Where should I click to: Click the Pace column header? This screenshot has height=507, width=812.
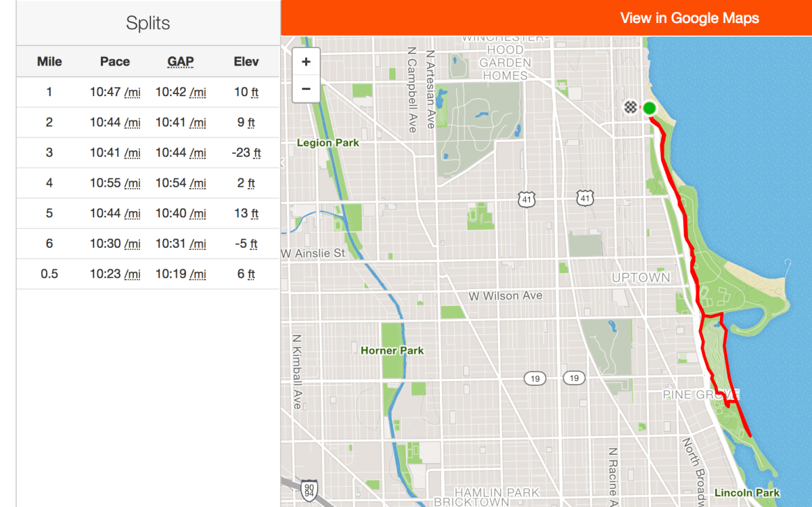click(115, 62)
